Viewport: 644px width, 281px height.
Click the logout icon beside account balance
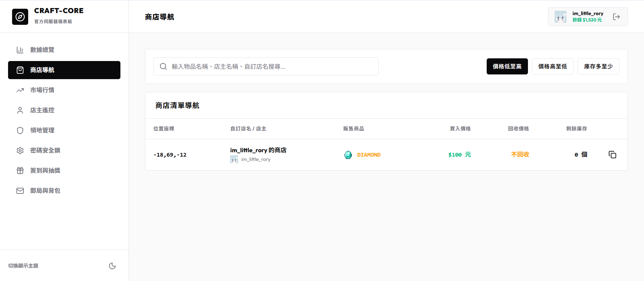tap(616, 17)
